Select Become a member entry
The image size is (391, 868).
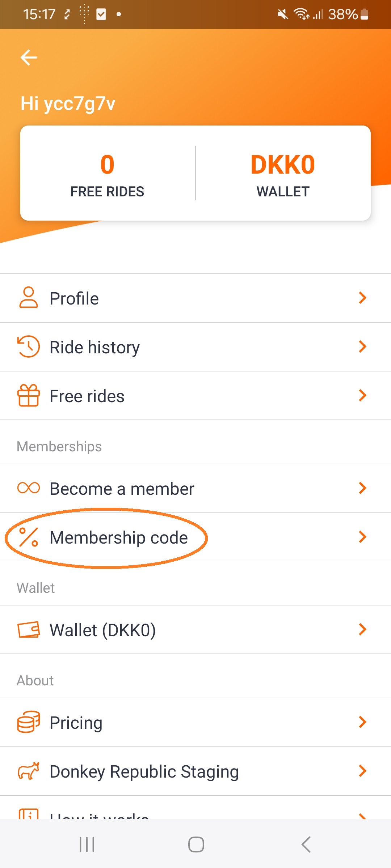point(122,489)
